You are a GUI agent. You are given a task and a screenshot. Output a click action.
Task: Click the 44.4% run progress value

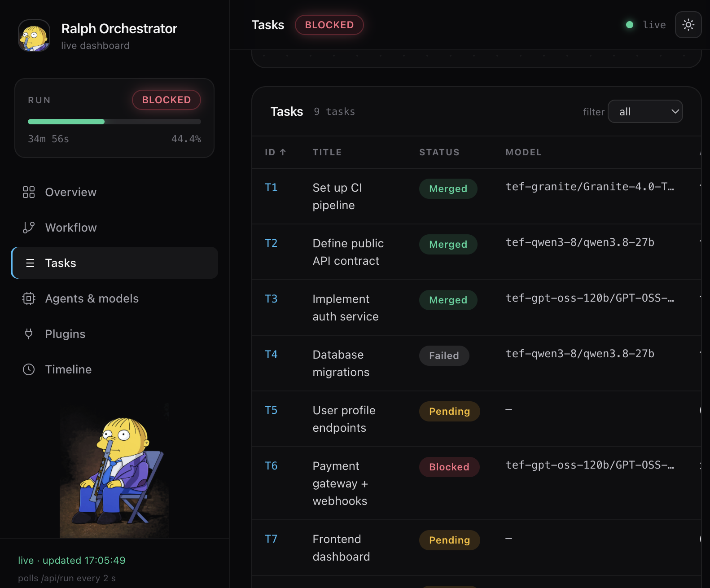[186, 139]
